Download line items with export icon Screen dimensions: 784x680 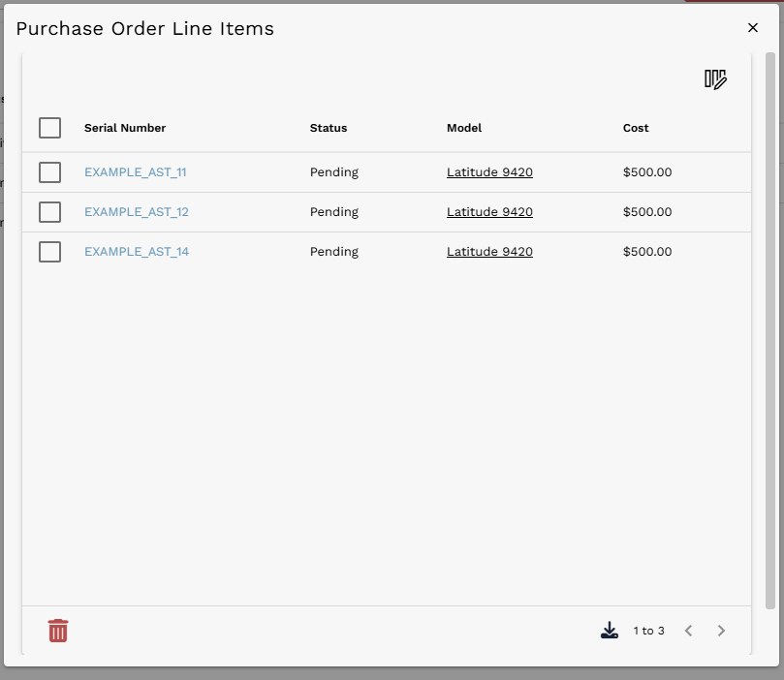click(610, 631)
